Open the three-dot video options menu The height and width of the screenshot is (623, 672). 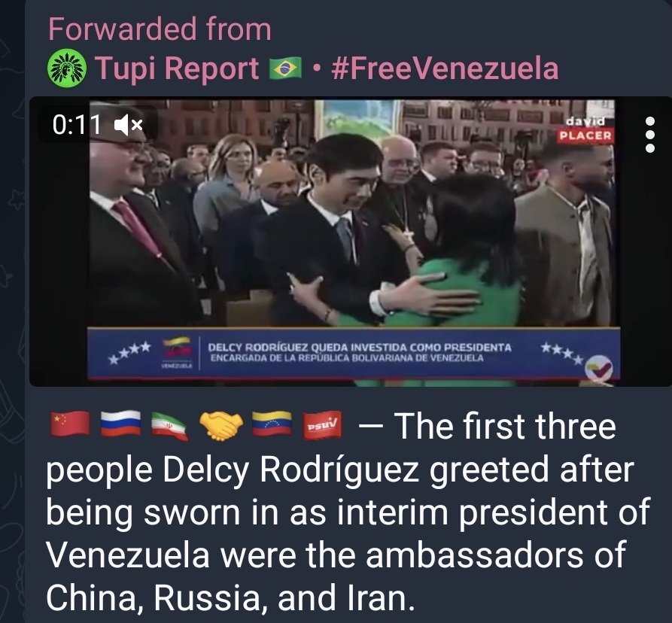[x=649, y=135]
